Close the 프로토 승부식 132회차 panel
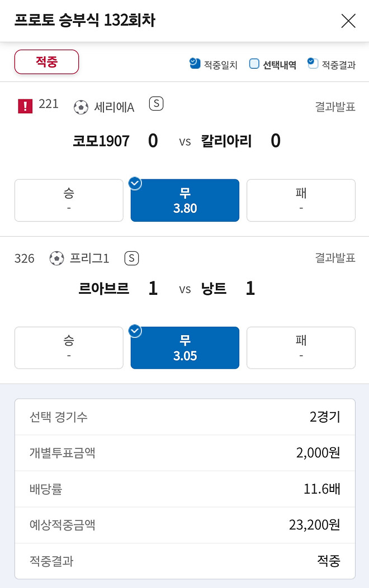This screenshot has height=588, width=369. [x=348, y=21]
